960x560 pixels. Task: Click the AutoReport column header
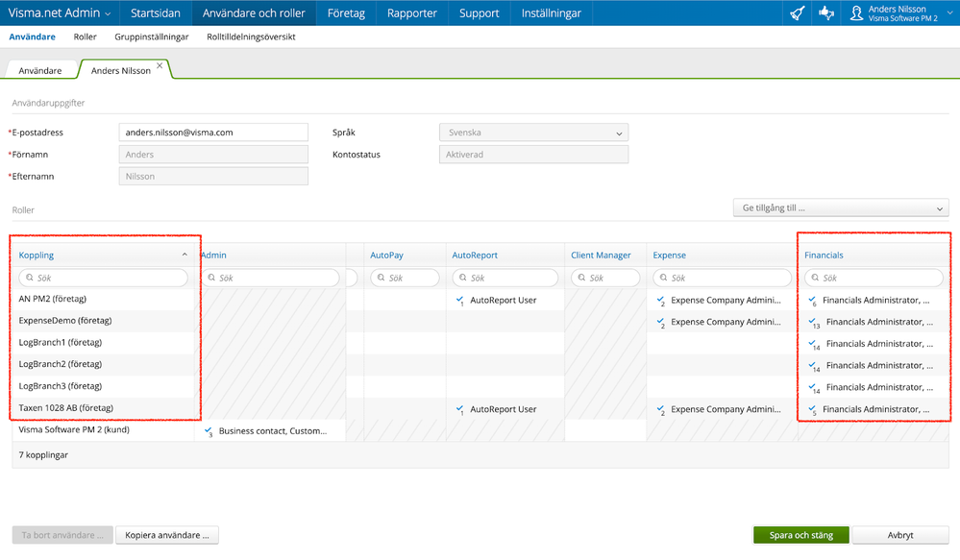click(475, 256)
